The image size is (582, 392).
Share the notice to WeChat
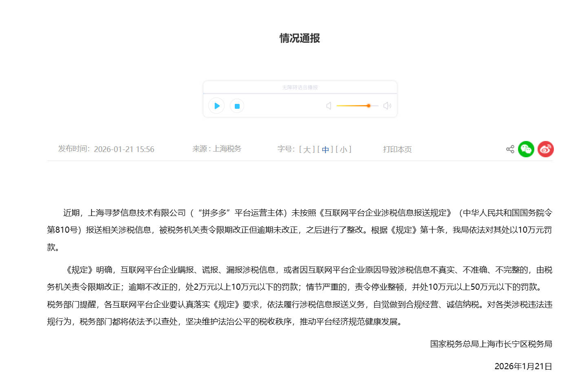(x=526, y=149)
